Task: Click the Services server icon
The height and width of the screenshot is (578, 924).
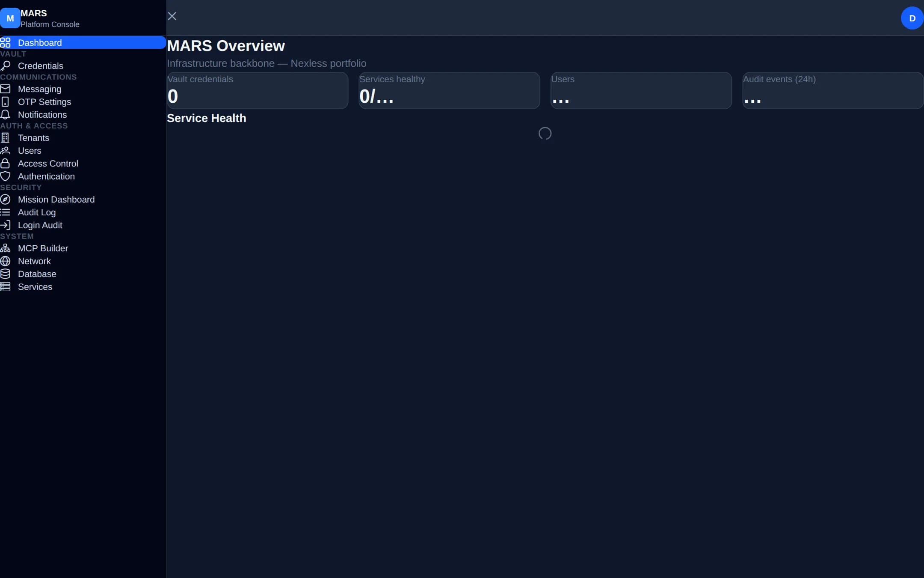Action: click(x=5, y=286)
